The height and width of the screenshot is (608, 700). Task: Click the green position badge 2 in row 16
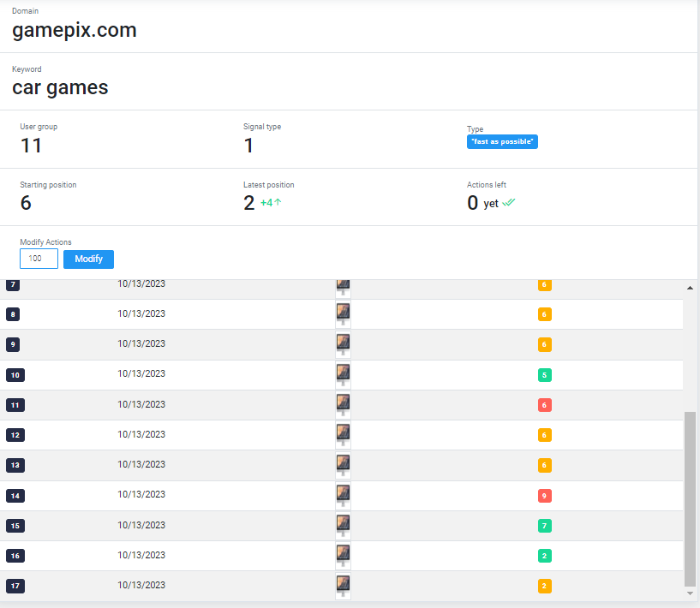(x=545, y=556)
